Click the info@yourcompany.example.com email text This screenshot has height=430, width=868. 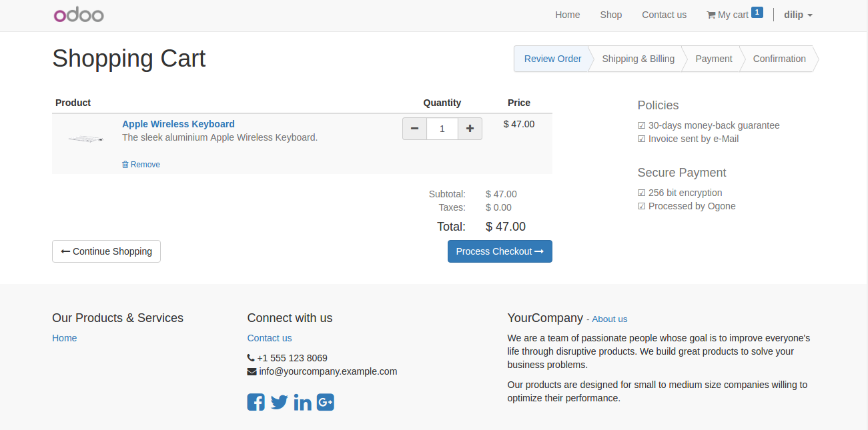(x=328, y=371)
